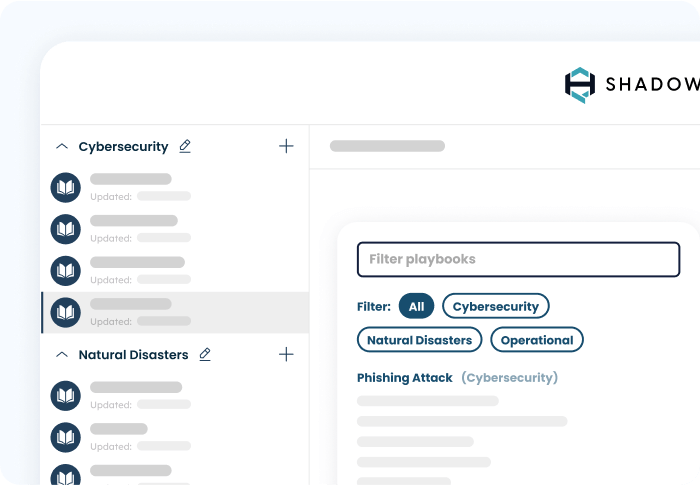
Task: Toggle the Operational filter chip
Action: [x=536, y=340]
